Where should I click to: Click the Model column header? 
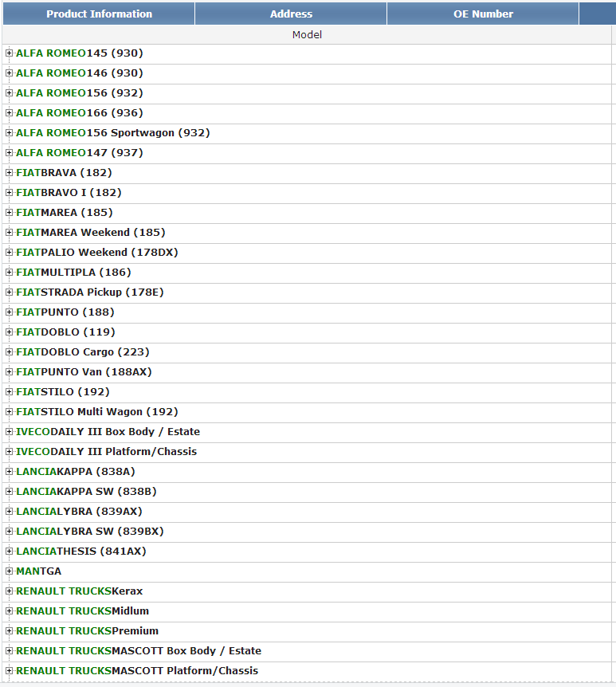coord(307,34)
